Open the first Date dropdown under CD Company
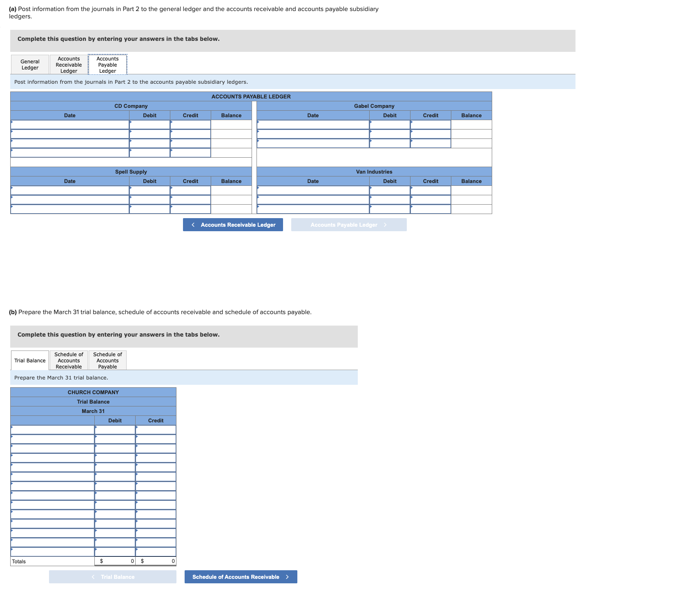Image resolution: width=687 pixels, height=616 pixels. (70, 123)
